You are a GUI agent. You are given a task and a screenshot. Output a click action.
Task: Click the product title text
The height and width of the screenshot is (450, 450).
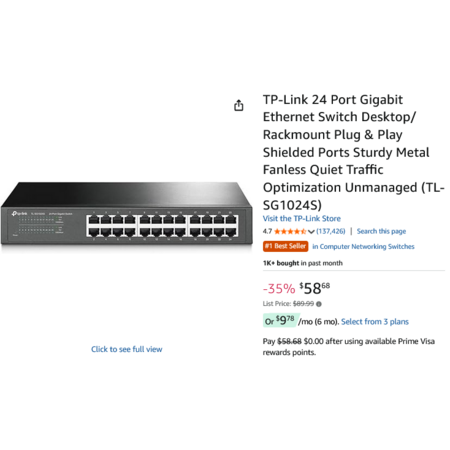click(x=354, y=152)
